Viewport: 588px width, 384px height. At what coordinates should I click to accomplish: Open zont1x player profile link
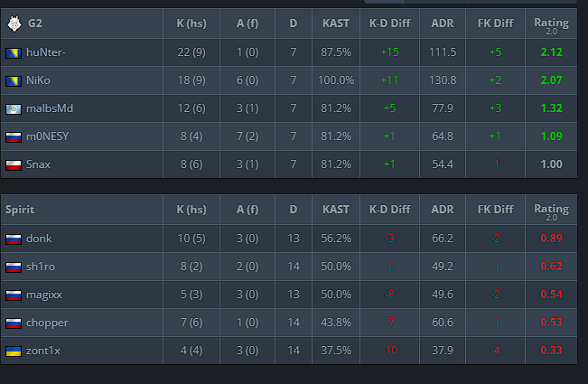pos(43,351)
